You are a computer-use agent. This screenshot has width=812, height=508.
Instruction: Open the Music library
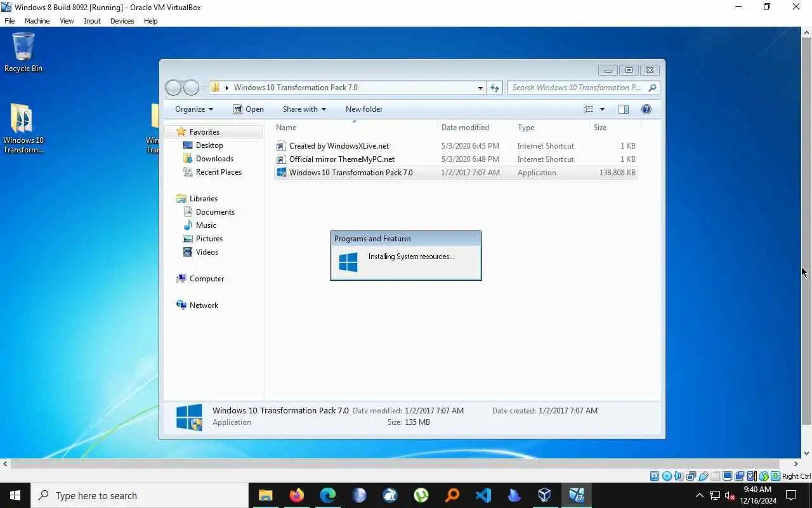pyautogui.click(x=206, y=225)
